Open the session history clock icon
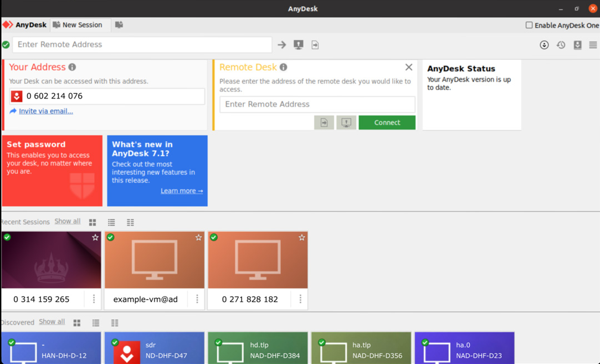Screen dimensions: 600x364 coord(561,45)
